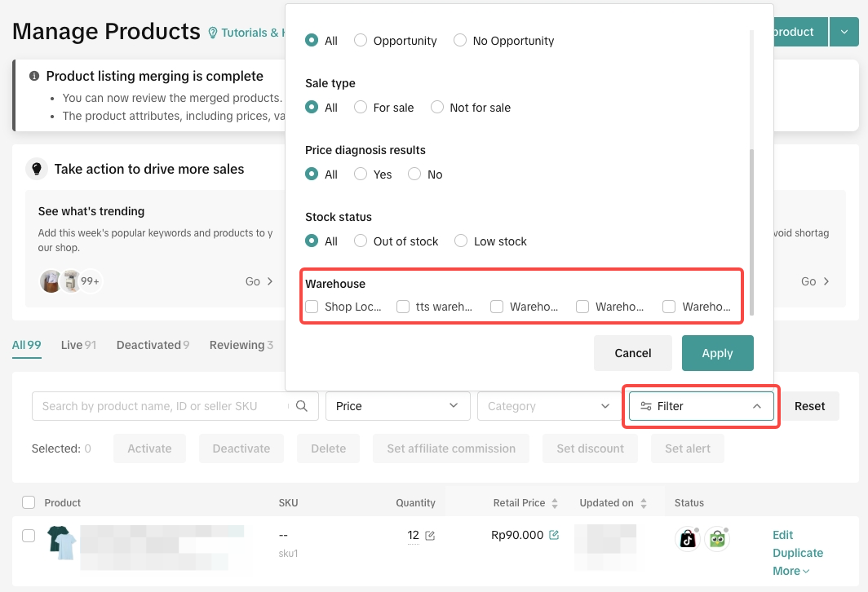Click Cancel in the filter panel

[632, 353]
